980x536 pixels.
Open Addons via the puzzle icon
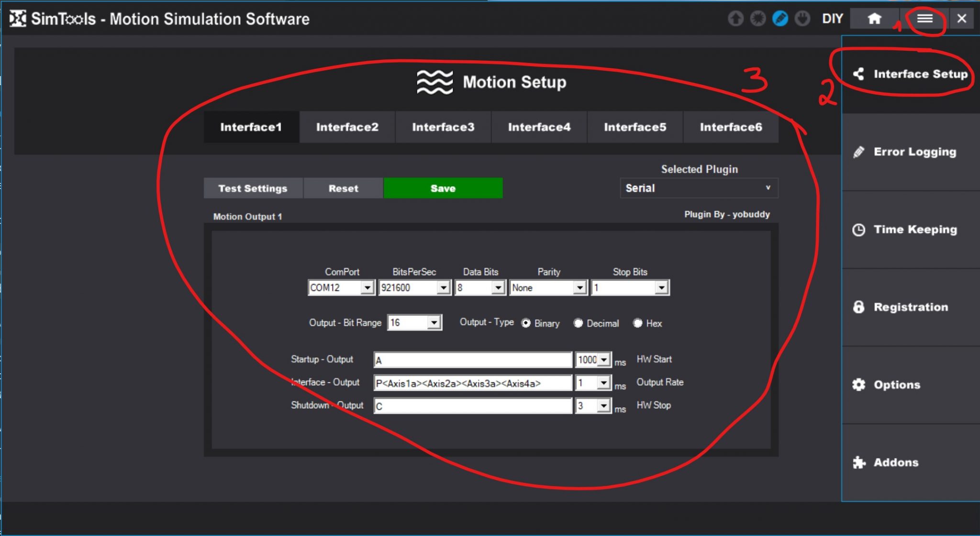click(859, 462)
